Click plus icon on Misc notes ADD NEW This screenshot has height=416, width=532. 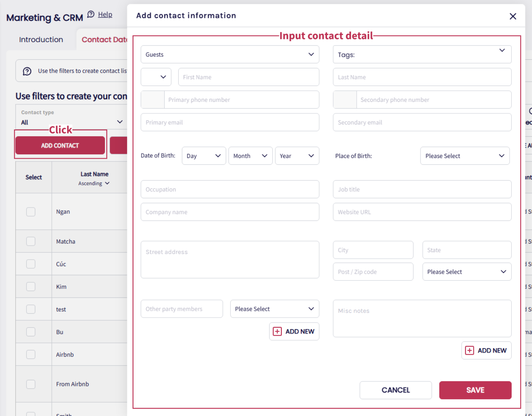[469, 350]
